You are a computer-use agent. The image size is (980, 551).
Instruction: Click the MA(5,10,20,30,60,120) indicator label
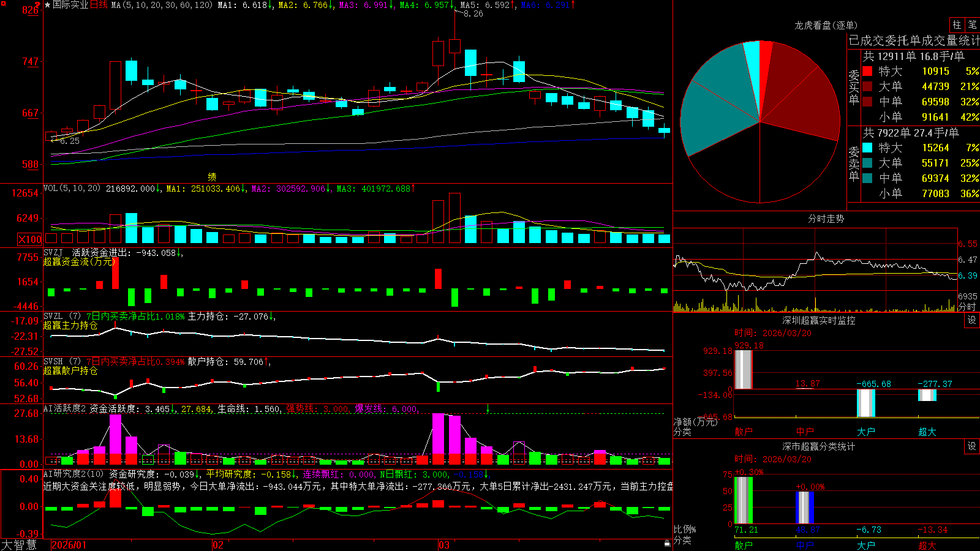point(162,5)
